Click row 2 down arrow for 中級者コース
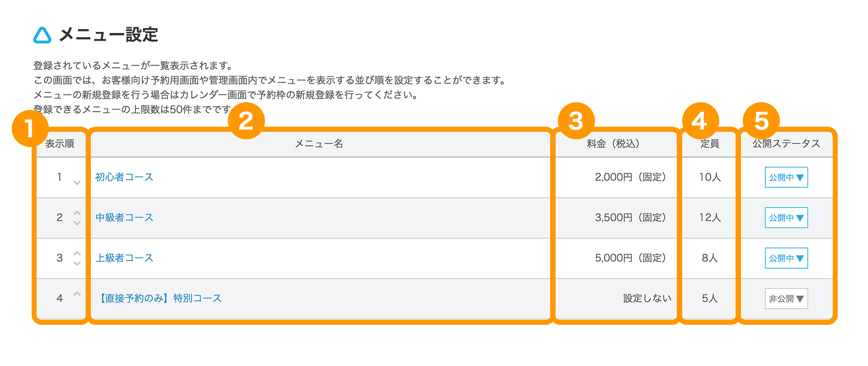Screen dimensions: 868x366 click(77, 223)
